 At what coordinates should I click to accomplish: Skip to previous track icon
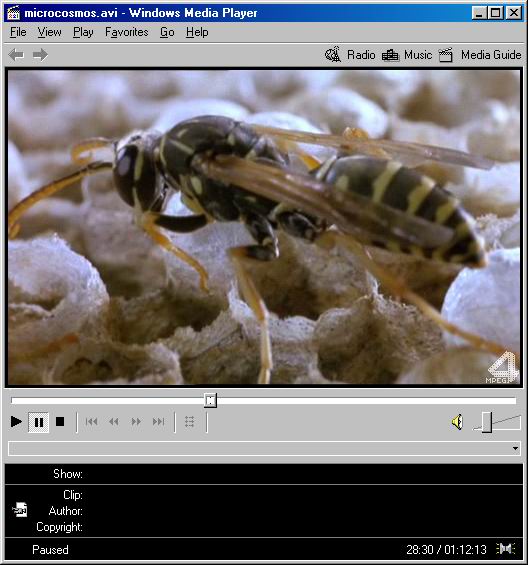pyautogui.click(x=92, y=421)
